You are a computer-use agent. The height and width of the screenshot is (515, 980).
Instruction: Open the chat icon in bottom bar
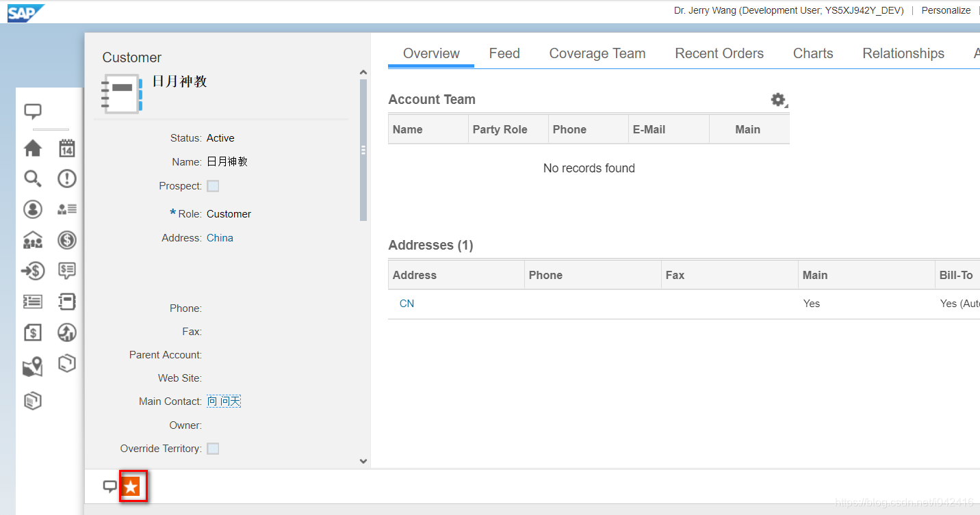click(109, 487)
